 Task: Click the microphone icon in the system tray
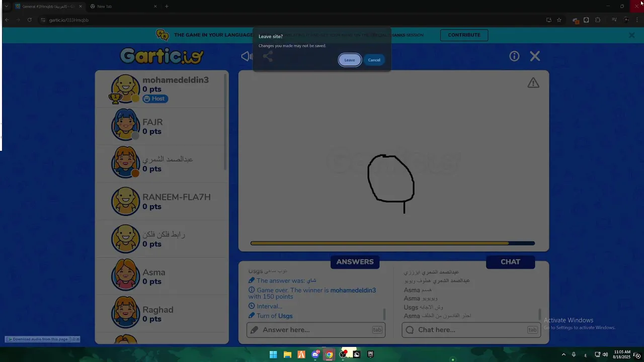574,354
